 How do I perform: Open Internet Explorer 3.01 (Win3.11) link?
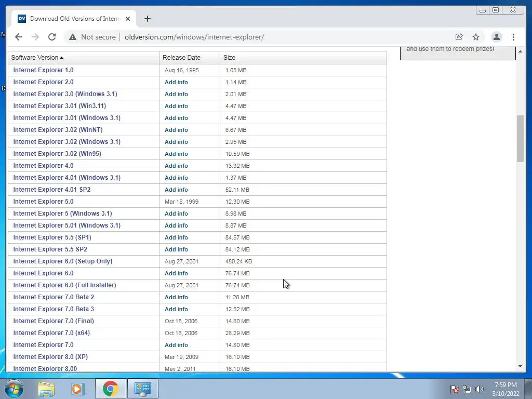click(60, 106)
